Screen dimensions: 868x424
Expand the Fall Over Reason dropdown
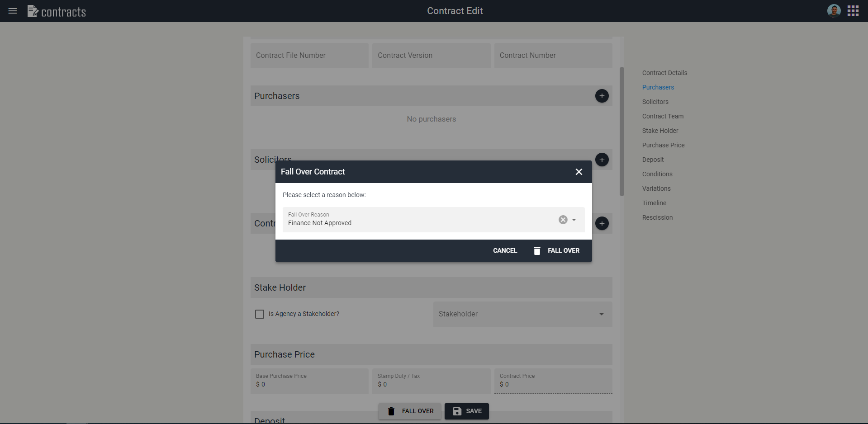(574, 220)
